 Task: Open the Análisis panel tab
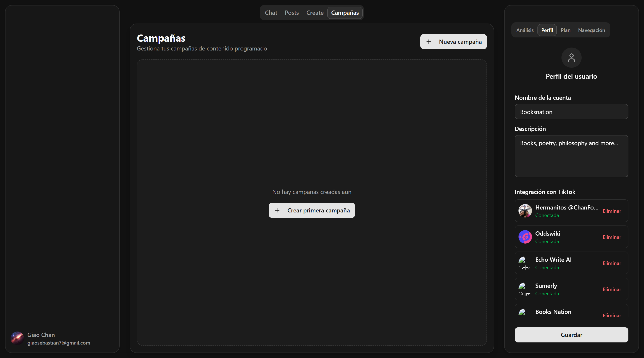[525, 30]
